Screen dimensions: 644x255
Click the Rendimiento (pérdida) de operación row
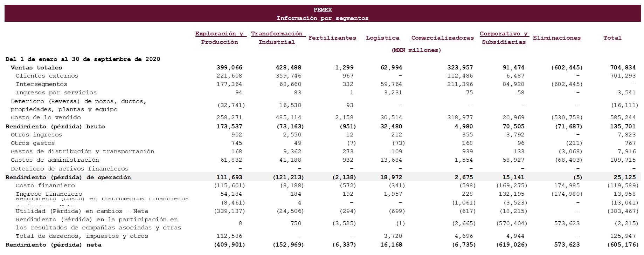click(x=322, y=177)
